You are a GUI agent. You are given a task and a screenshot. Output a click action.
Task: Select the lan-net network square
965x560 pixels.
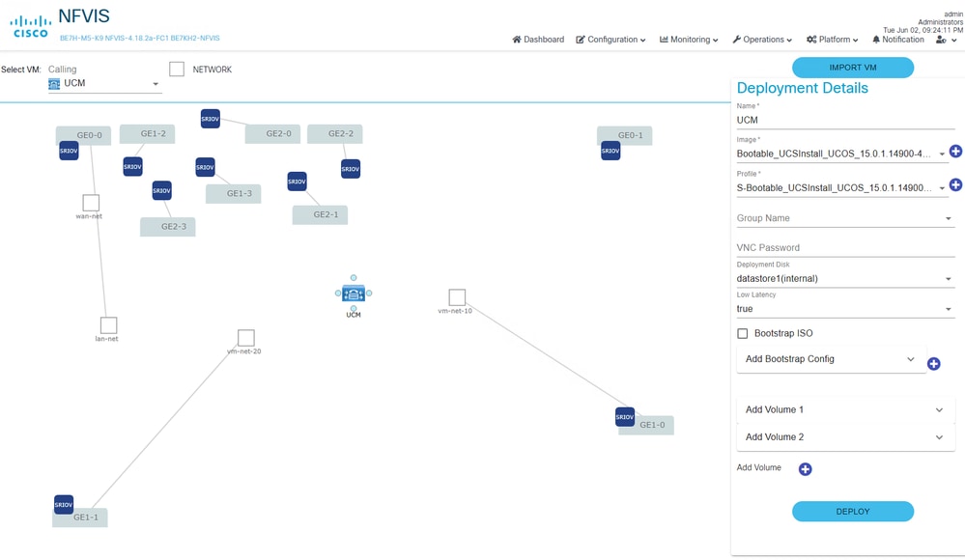tap(109, 325)
